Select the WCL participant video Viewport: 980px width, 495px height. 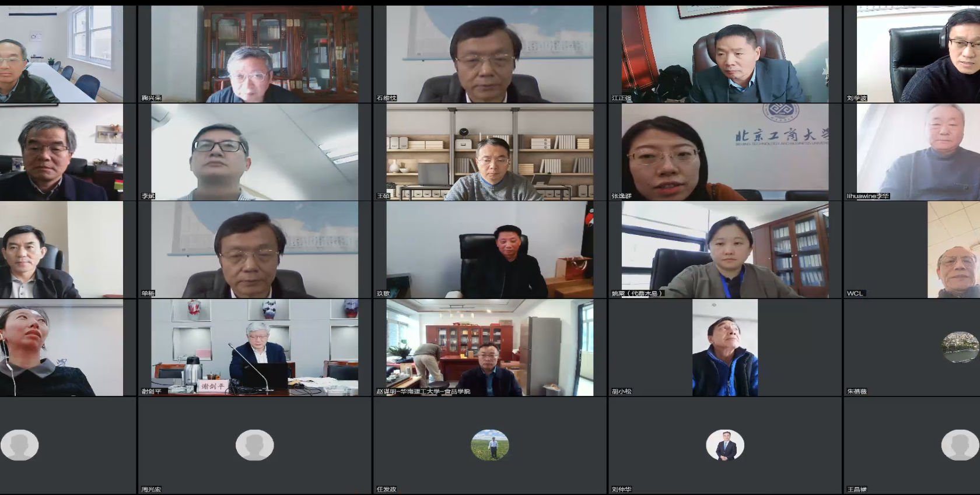(954, 250)
